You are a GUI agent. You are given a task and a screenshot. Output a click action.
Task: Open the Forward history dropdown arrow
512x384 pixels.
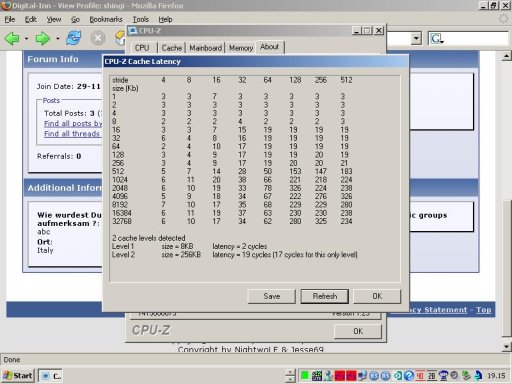(58, 39)
